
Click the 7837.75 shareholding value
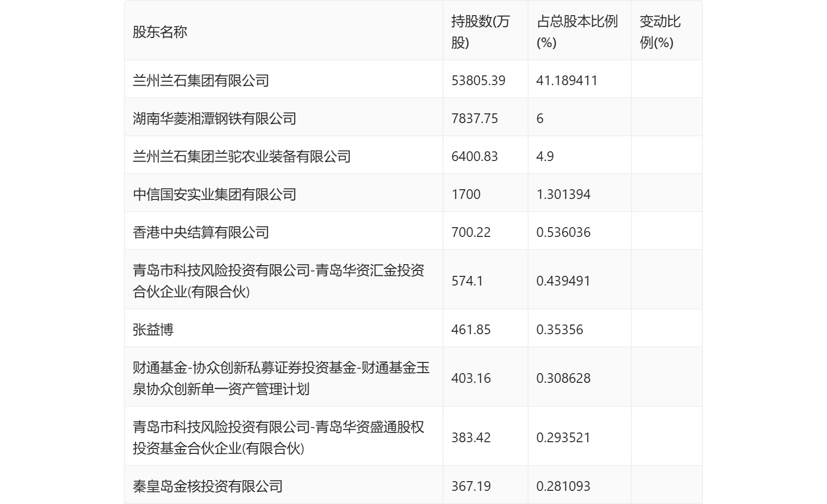pos(474,118)
